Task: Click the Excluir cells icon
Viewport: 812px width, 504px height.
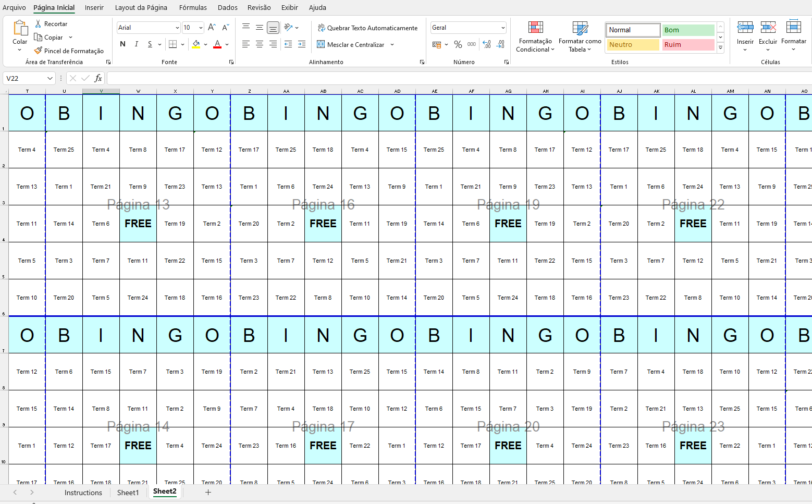Action: tap(768, 32)
